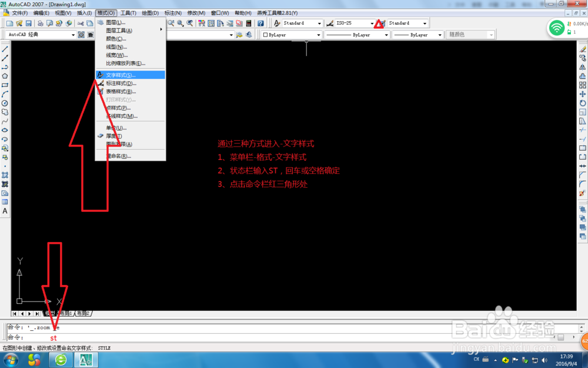
Task: Click the Plot printer icon
Action: click(x=41, y=24)
